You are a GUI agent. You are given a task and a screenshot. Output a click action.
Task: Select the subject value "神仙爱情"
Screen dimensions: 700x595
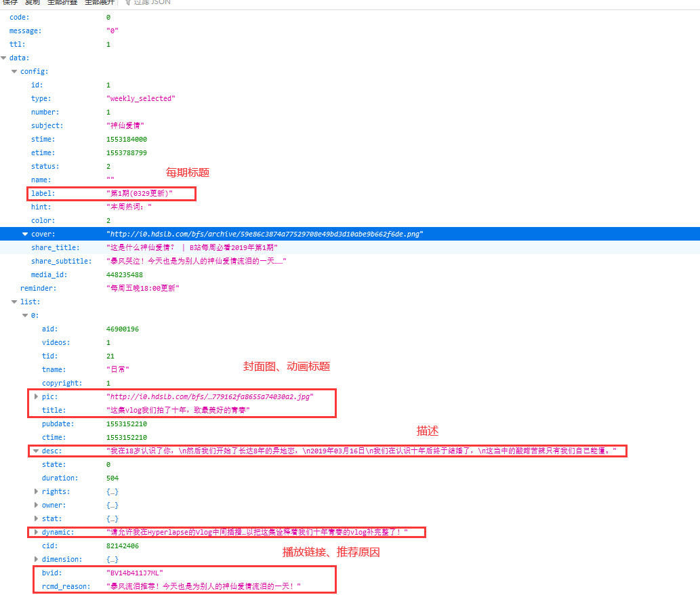(x=125, y=125)
